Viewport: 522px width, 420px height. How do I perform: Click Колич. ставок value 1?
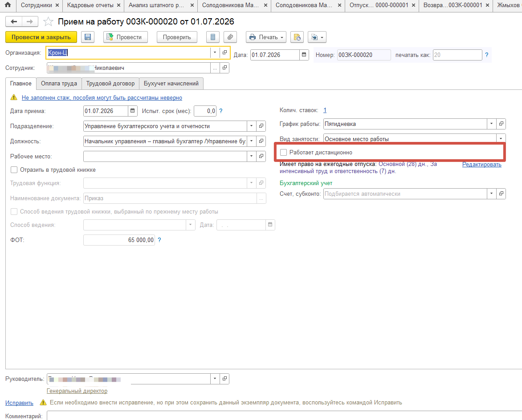point(325,110)
